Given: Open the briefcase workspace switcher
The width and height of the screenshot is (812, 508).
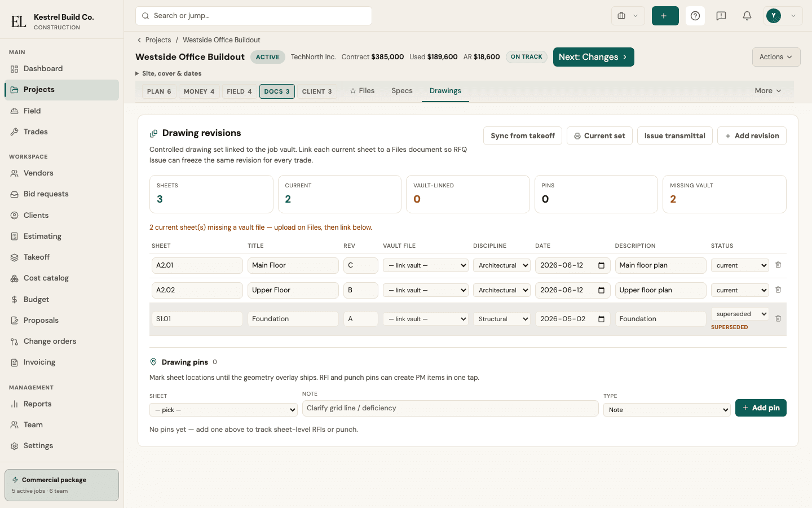Looking at the screenshot, I should pos(628,16).
